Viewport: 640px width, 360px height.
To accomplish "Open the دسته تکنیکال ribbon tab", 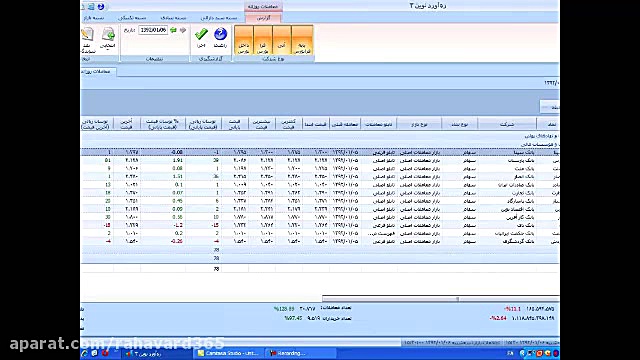I will [132, 18].
